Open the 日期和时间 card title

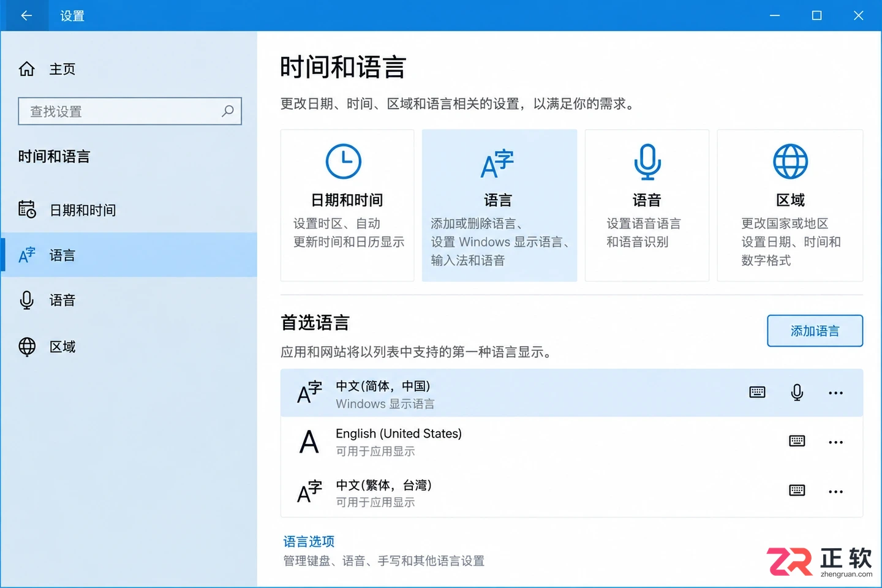347,200
